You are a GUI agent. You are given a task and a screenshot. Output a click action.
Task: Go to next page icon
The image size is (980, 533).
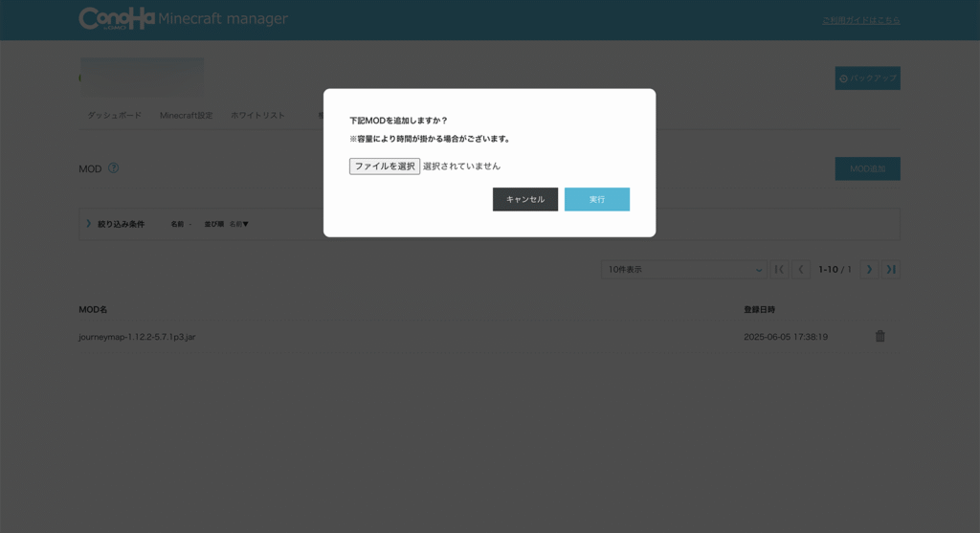[869, 269]
